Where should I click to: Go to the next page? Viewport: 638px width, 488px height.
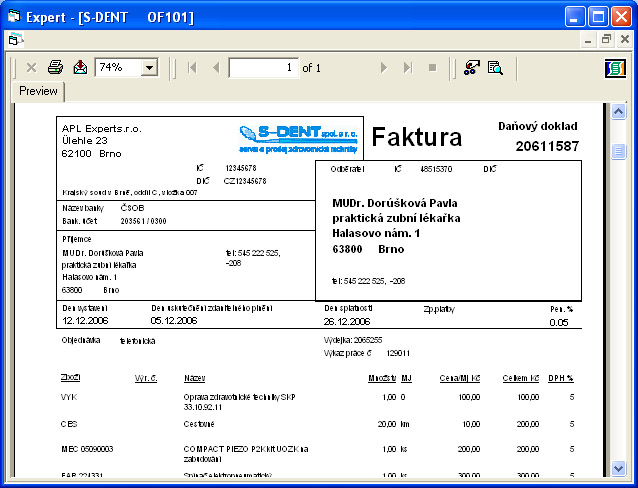[383, 67]
